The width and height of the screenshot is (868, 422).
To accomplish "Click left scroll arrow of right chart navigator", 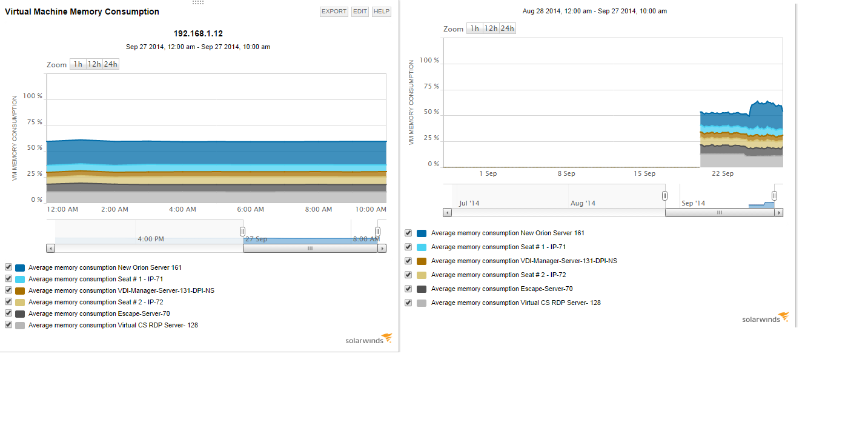I will (x=447, y=213).
